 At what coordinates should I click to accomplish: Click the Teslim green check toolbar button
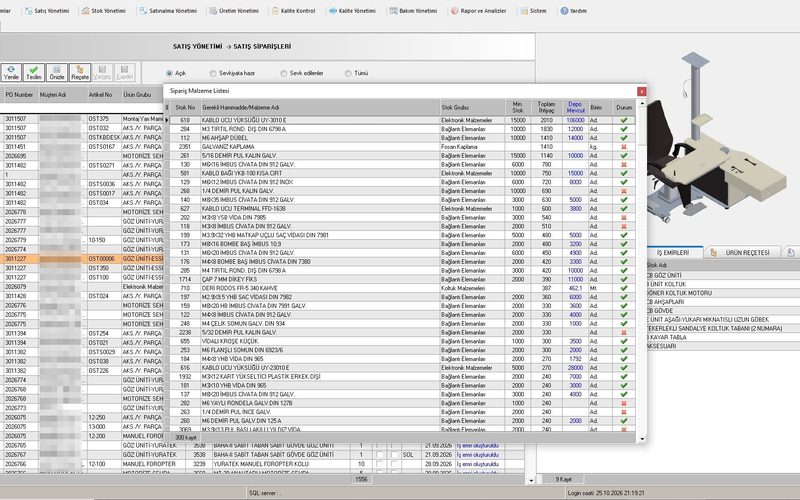34,72
